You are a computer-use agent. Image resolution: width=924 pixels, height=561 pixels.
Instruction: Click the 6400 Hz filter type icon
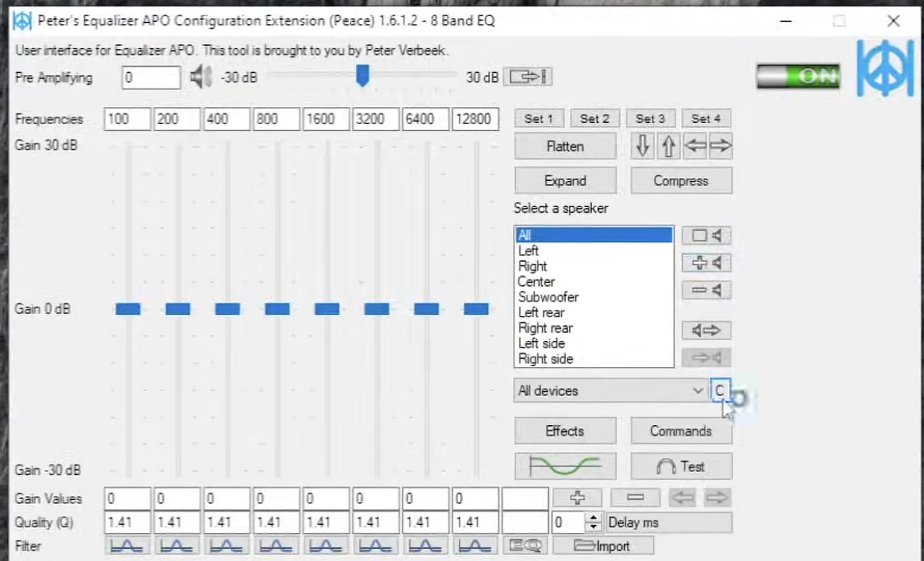tap(426, 546)
